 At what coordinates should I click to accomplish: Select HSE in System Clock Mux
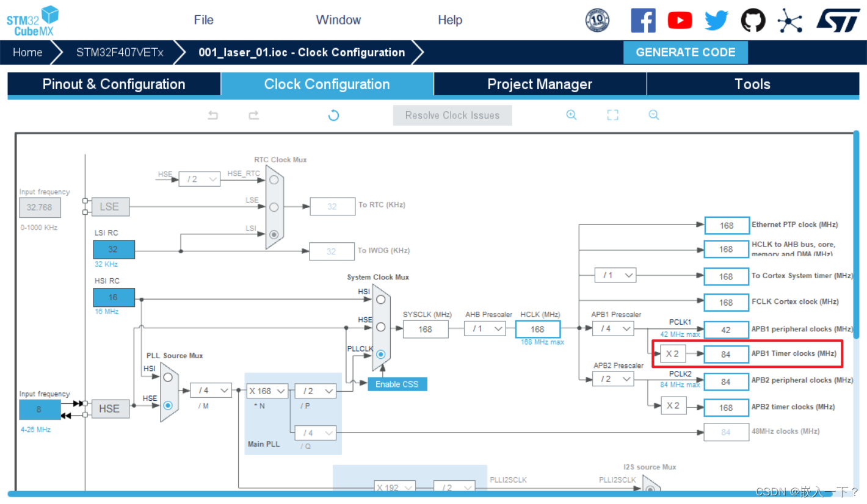point(381,327)
